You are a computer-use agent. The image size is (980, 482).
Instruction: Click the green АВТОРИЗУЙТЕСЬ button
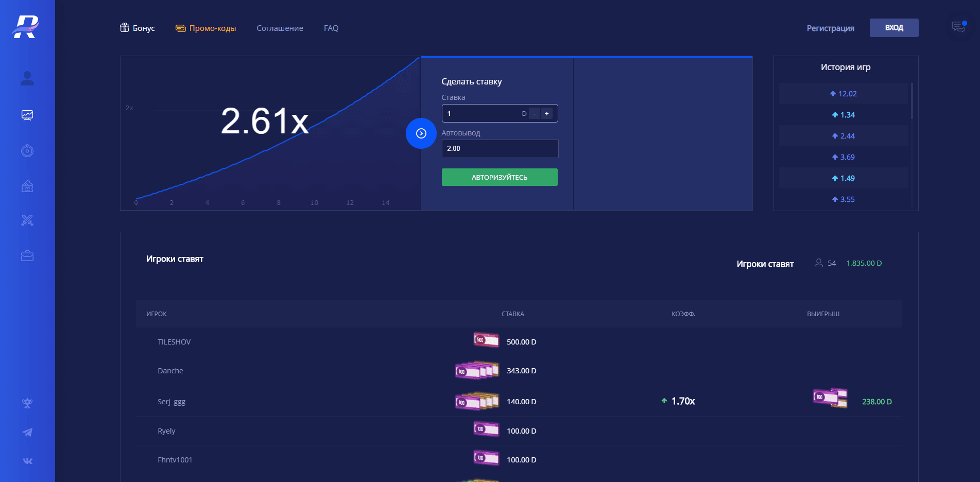tap(500, 177)
